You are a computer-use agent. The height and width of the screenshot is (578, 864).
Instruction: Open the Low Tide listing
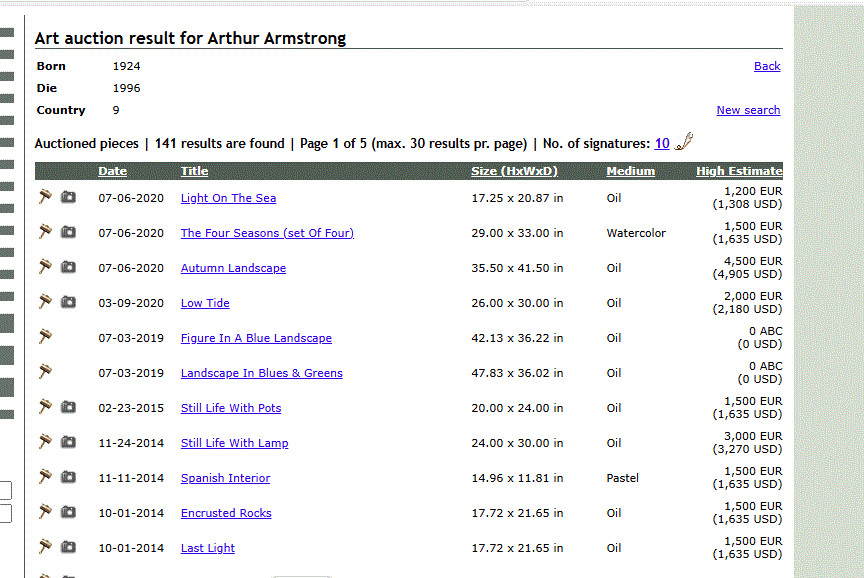205,303
